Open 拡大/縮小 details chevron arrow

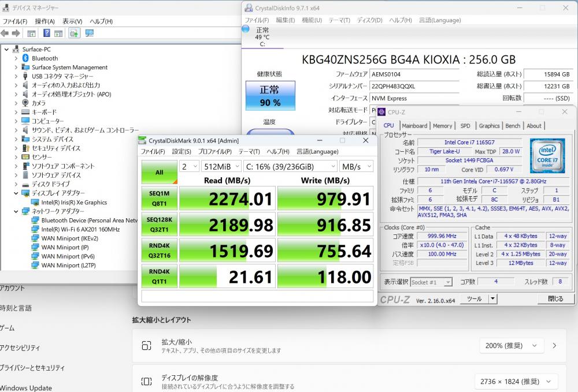[x=554, y=346]
